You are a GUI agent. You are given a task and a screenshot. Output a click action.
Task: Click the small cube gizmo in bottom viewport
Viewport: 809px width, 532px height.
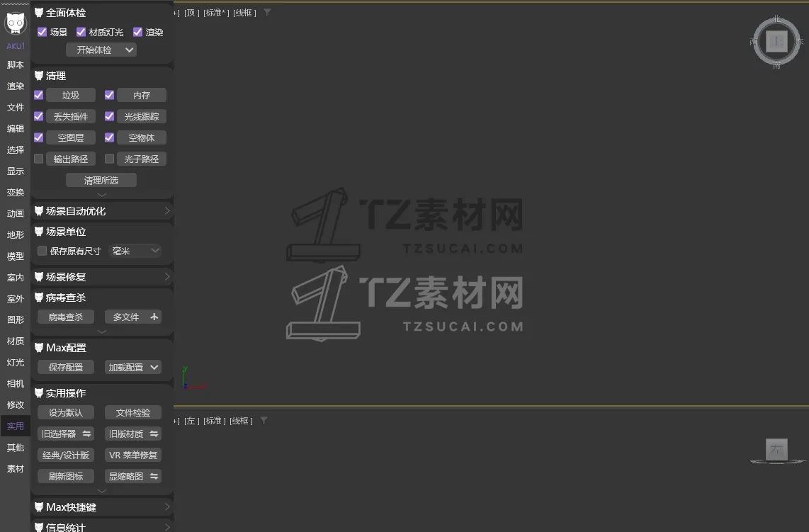[x=776, y=449]
